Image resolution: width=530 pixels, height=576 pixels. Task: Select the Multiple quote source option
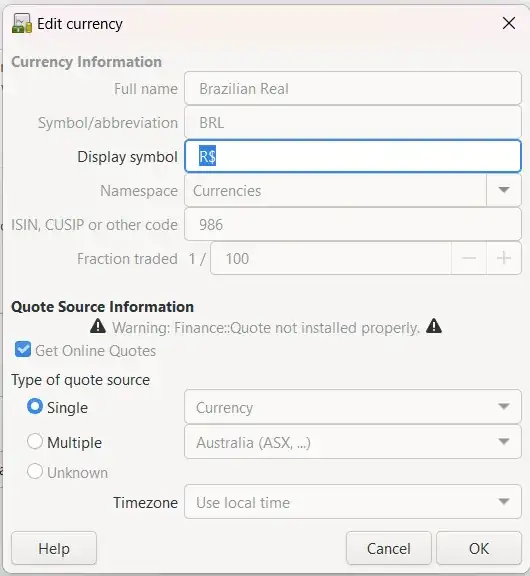click(x=35, y=441)
